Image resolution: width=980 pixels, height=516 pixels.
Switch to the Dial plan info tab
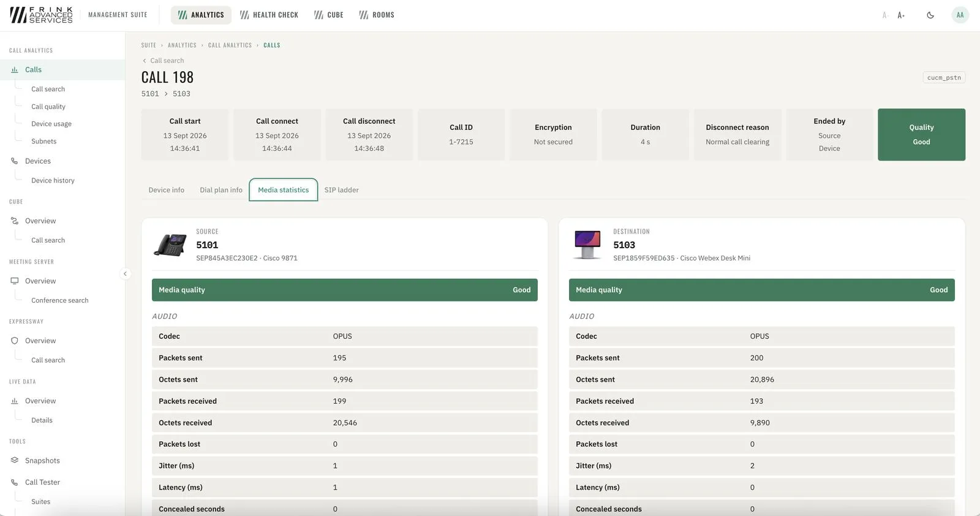click(x=221, y=190)
